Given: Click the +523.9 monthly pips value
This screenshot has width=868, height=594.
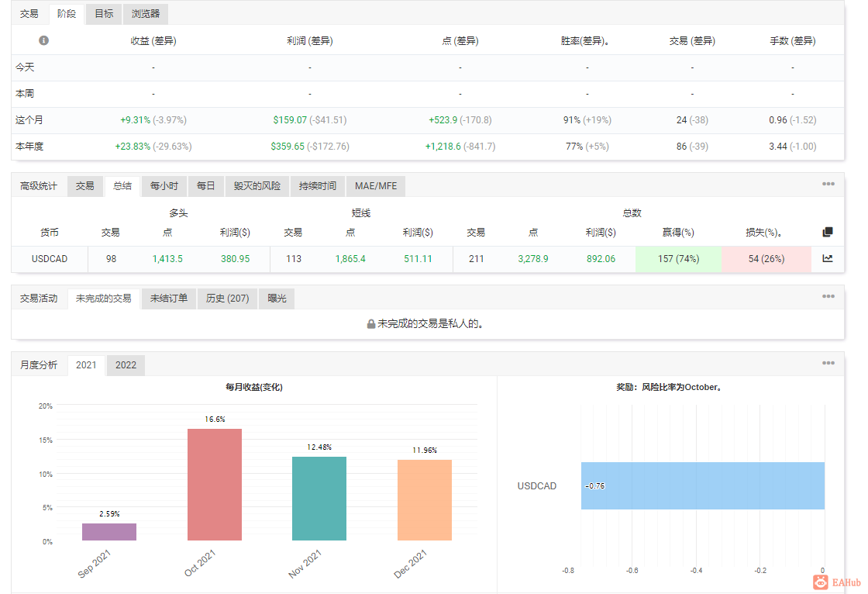Looking at the screenshot, I should [443, 120].
